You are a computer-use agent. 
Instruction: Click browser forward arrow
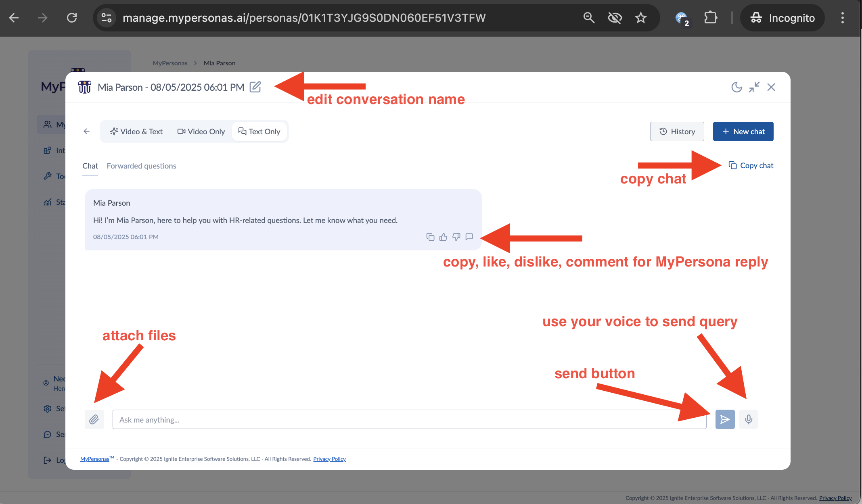(42, 18)
